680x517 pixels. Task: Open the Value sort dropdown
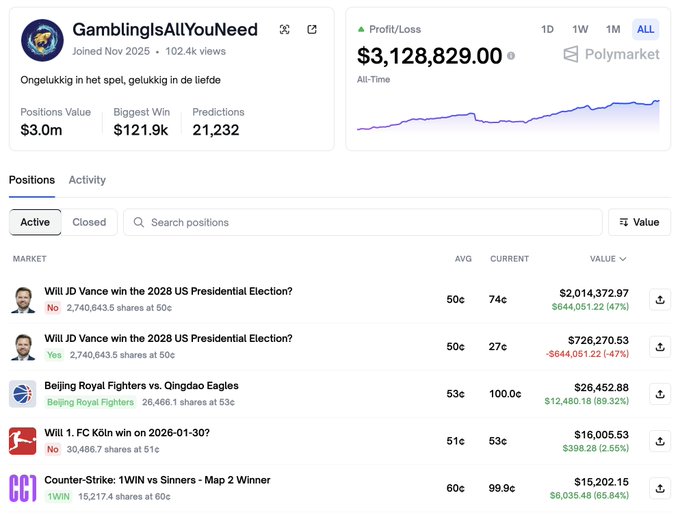639,222
